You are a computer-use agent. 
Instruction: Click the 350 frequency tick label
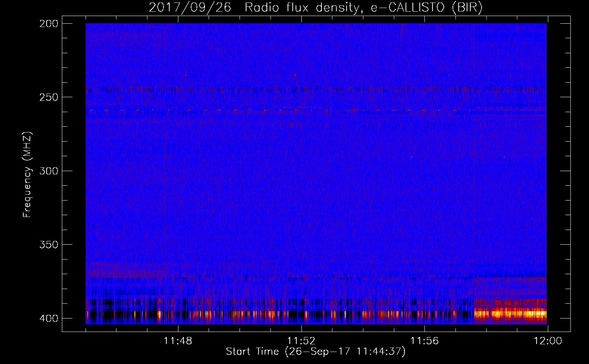click(x=48, y=245)
